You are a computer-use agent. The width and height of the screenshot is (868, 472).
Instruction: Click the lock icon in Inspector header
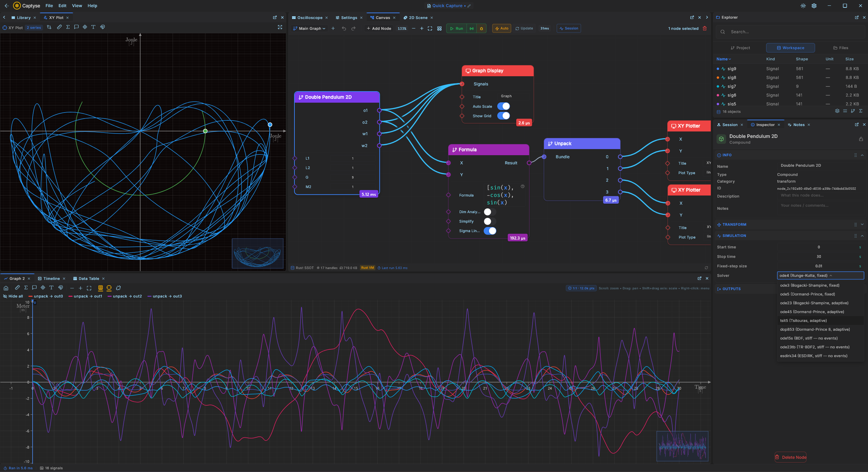pyautogui.click(x=861, y=139)
